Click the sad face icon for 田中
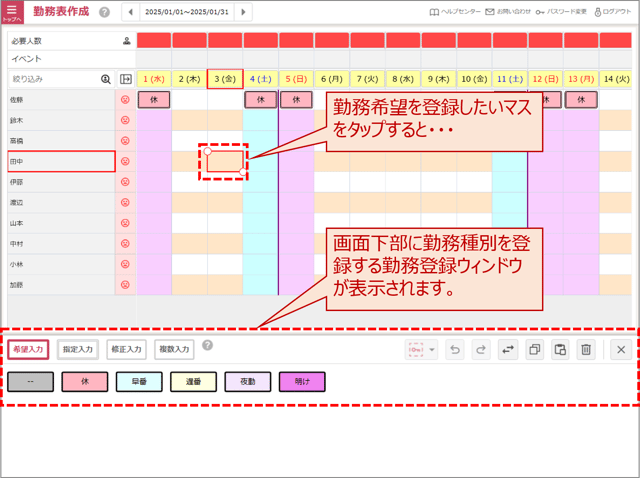640x478 pixels. pyautogui.click(x=125, y=161)
